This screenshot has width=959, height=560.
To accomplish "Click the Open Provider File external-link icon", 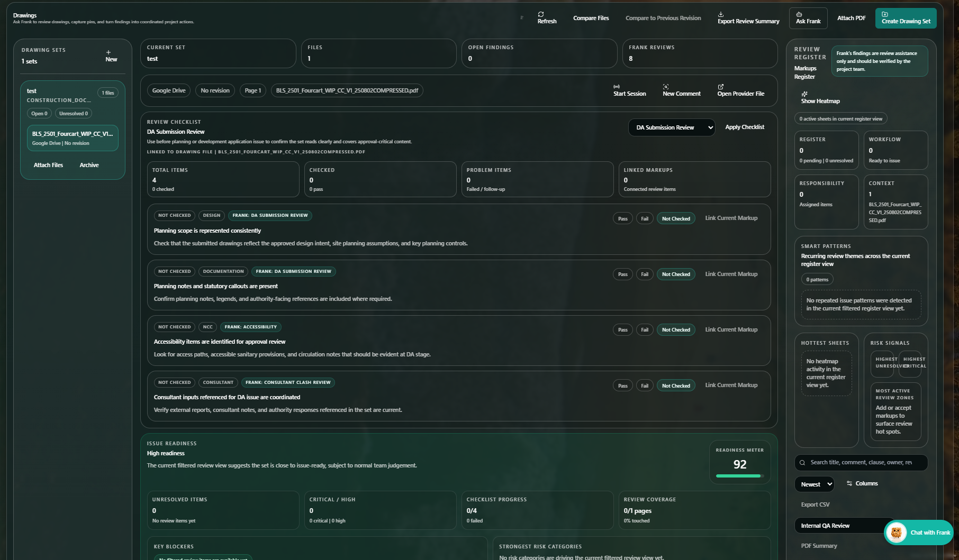I will pos(721,87).
